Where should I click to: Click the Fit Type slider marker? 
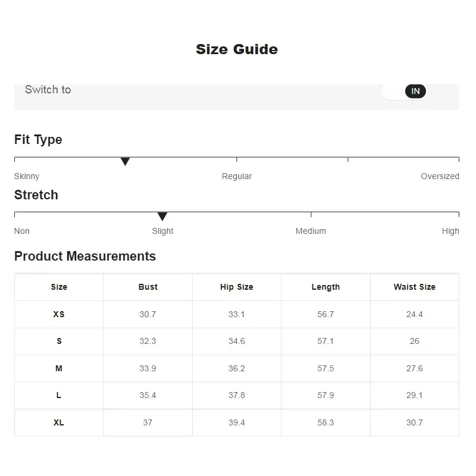(x=125, y=161)
